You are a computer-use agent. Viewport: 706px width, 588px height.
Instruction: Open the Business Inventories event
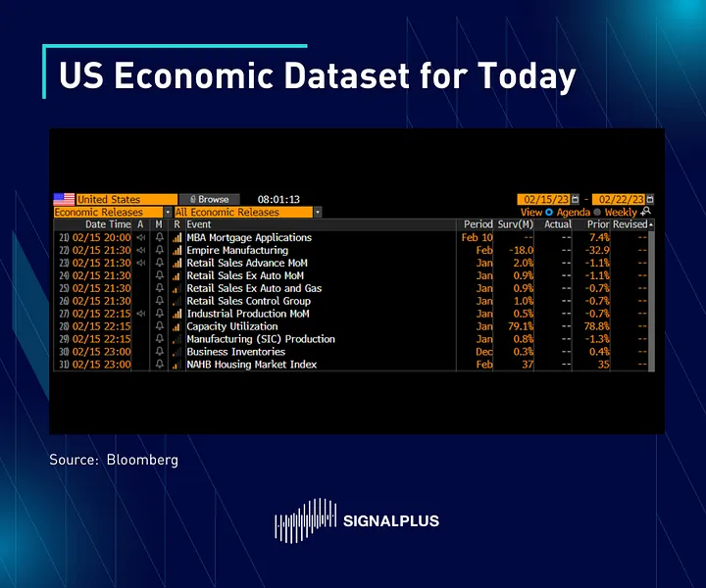[x=236, y=352]
